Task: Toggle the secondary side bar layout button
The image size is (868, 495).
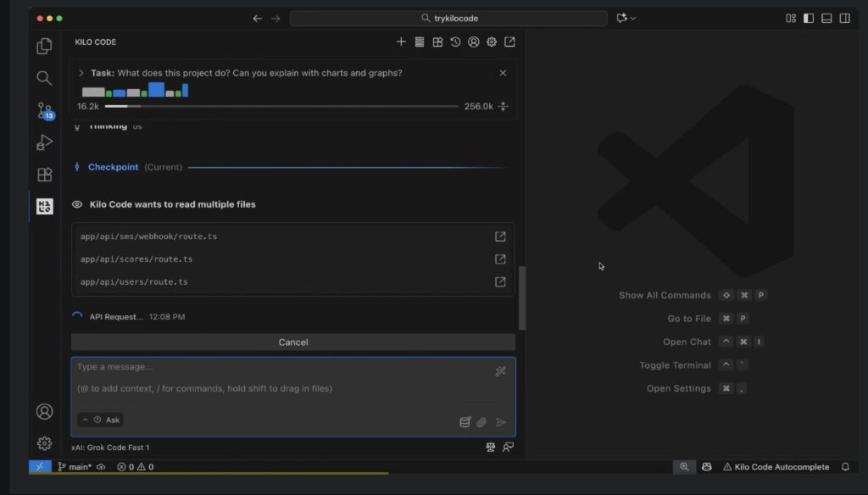Action: [x=844, y=18]
